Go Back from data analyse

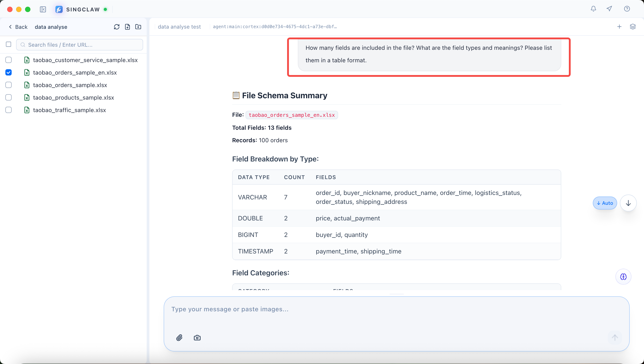18,27
